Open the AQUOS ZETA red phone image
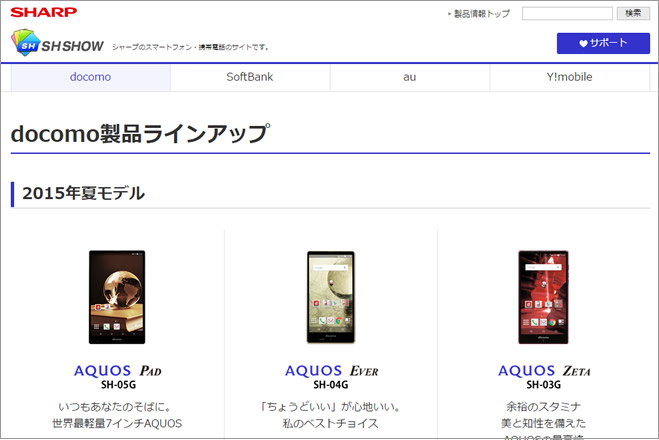The width and height of the screenshot is (659, 440). coord(543,297)
